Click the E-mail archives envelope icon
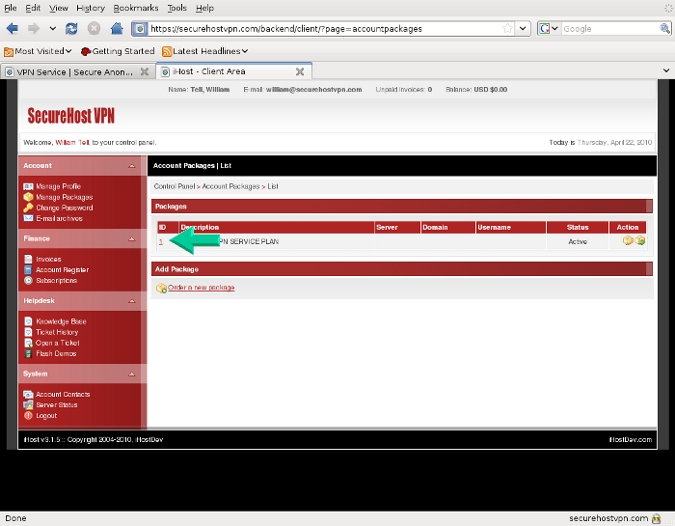The width and height of the screenshot is (675, 526). (28, 218)
